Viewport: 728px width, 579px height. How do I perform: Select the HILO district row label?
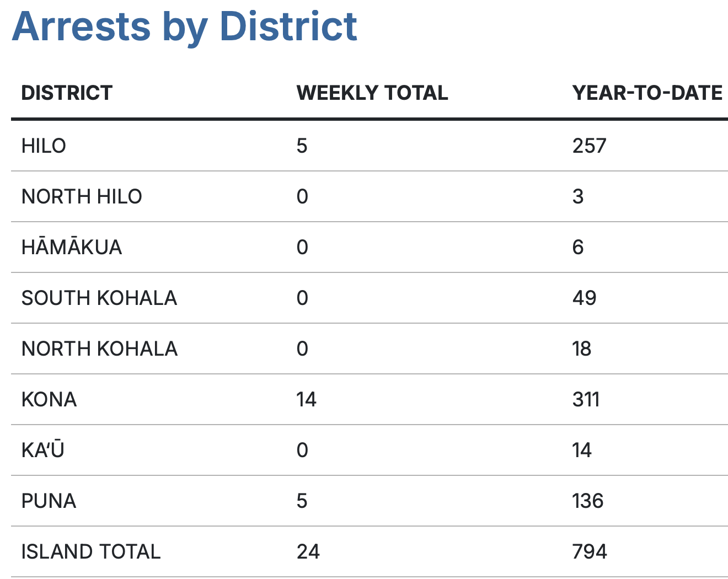[44, 146]
